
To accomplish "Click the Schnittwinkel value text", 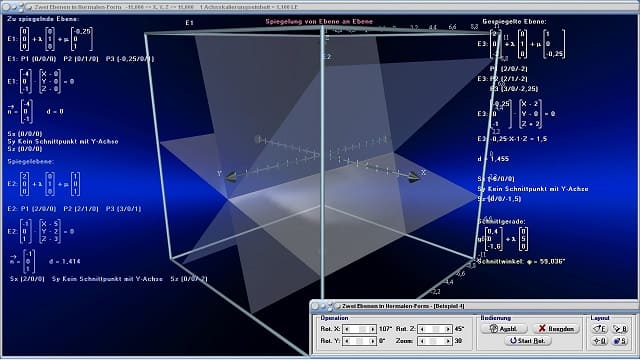I will click(x=521, y=261).
